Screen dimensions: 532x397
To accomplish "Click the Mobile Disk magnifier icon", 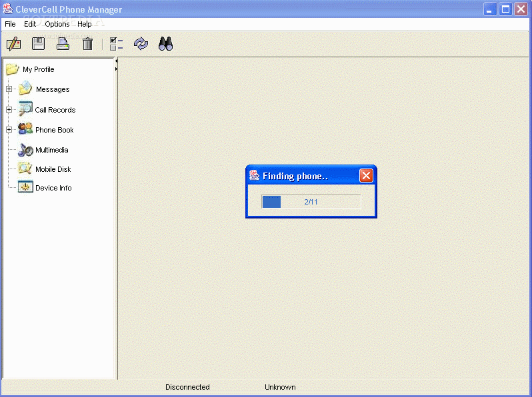I will tap(25, 168).
